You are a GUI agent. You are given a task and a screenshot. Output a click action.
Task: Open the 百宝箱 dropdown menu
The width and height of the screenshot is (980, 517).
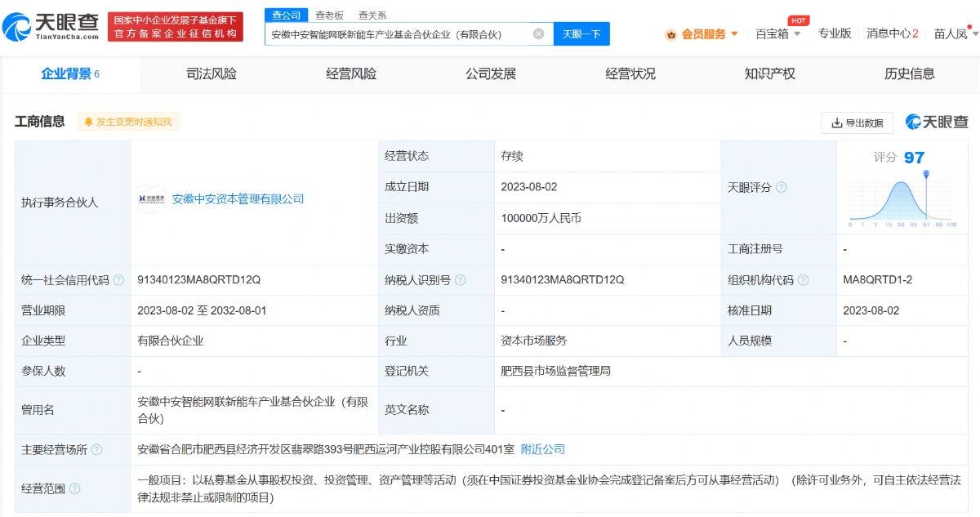(x=777, y=34)
